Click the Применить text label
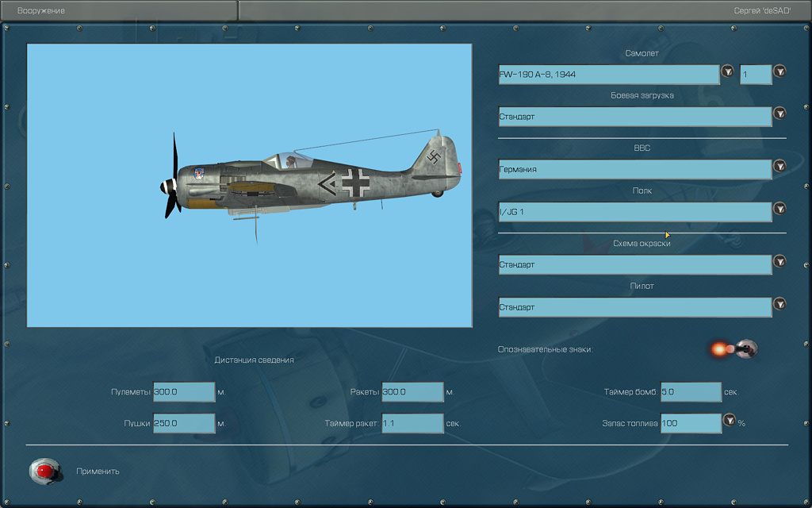Image resolution: width=812 pixels, height=508 pixels. pos(98,471)
